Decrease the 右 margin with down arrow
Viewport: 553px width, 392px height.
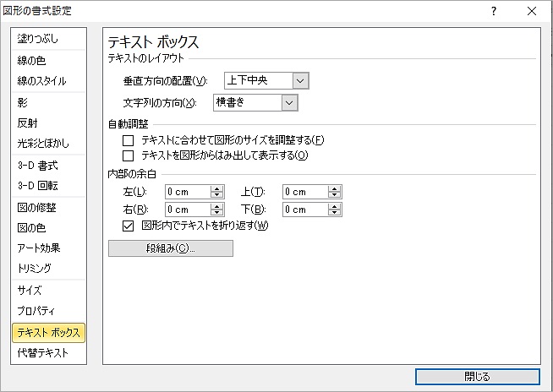click(x=217, y=212)
